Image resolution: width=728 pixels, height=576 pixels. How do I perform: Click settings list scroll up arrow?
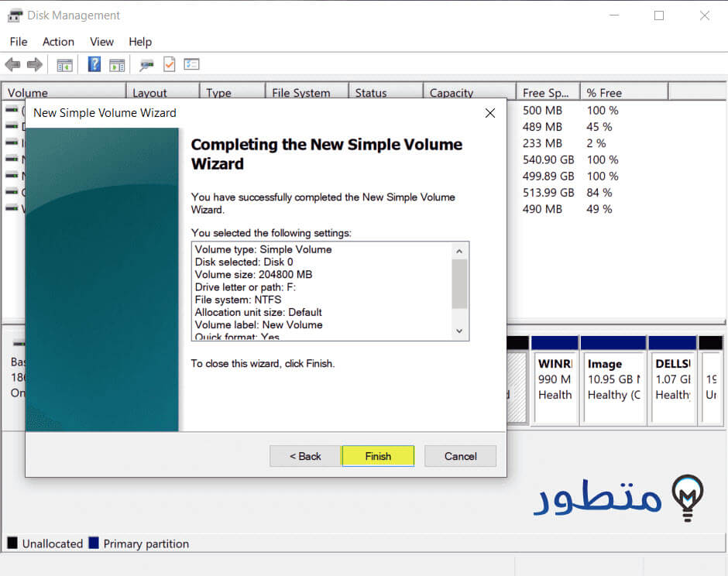click(459, 251)
